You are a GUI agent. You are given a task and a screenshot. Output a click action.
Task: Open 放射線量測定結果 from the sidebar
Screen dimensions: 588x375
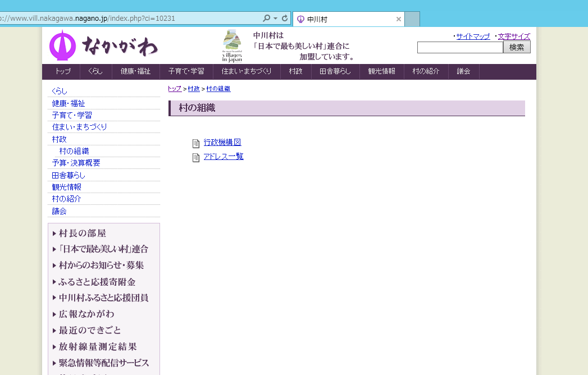98,346
